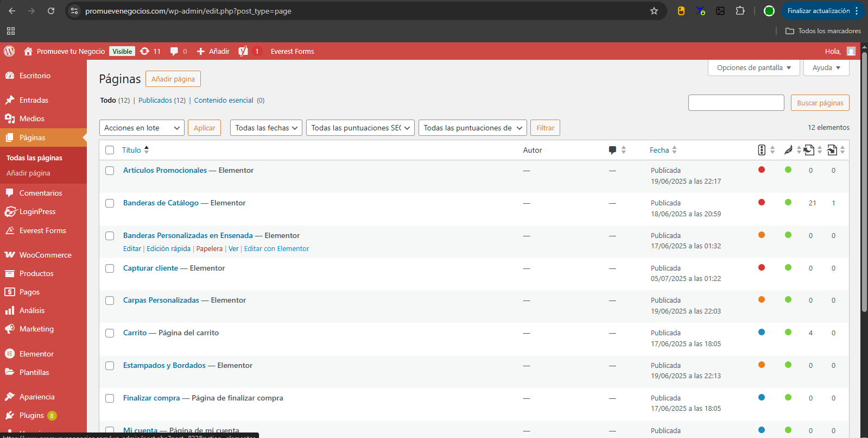The height and width of the screenshot is (438, 868).
Task: Sort by the readability feather column icon
Action: coord(788,150)
